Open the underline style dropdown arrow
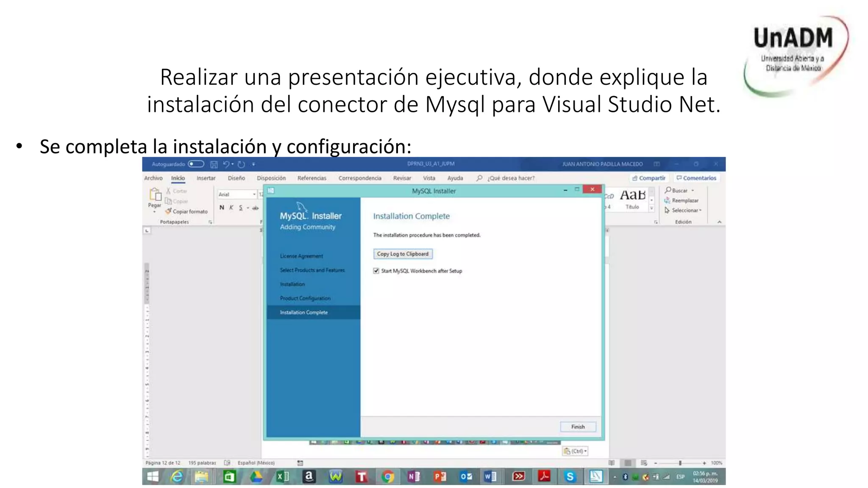The width and height of the screenshot is (868, 488). [x=248, y=208]
